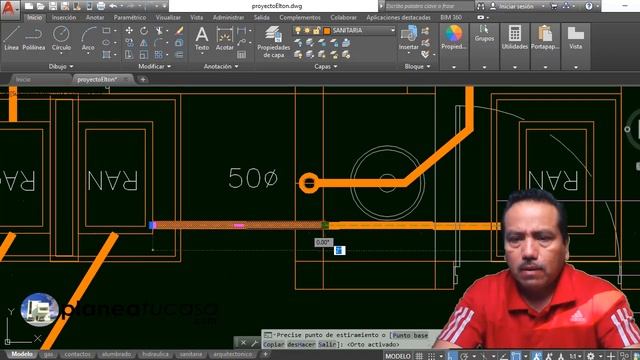Click Copiar option in command line
Viewport: 640px width, 360px height.
pos(274,344)
